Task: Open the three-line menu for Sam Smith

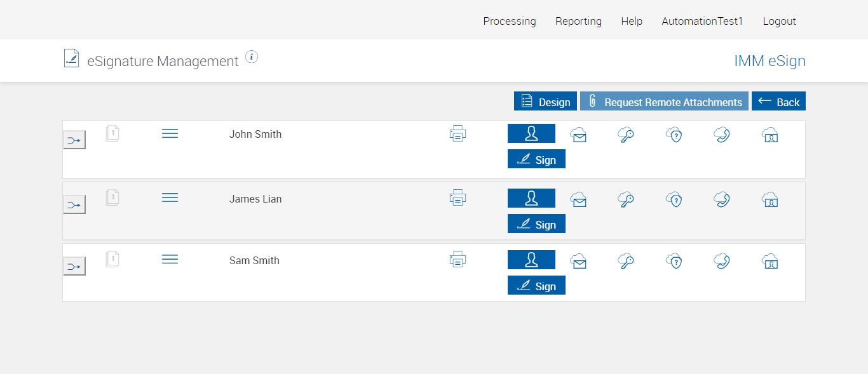Action: pyautogui.click(x=170, y=259)
